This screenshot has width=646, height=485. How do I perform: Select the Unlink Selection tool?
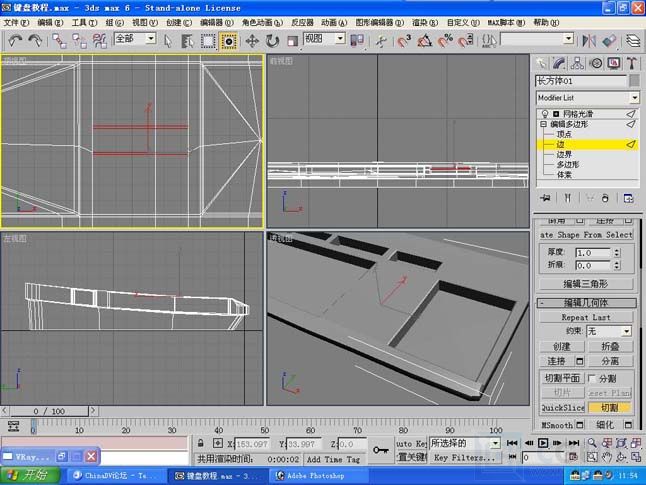pyautogui.click(x=79, y=40)
